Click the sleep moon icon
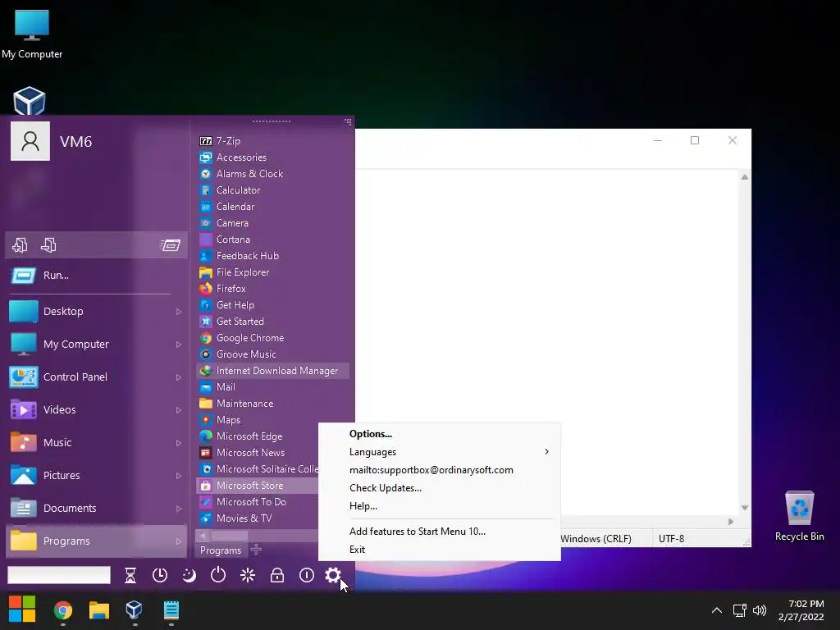Viewport: 840px width, 630px height. coord(189,575)
